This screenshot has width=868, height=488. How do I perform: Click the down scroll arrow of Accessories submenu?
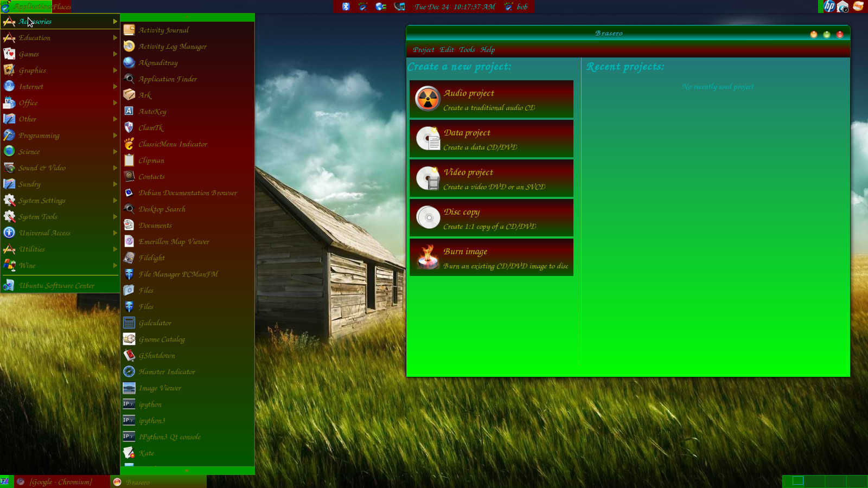click(x=187, y=471)
